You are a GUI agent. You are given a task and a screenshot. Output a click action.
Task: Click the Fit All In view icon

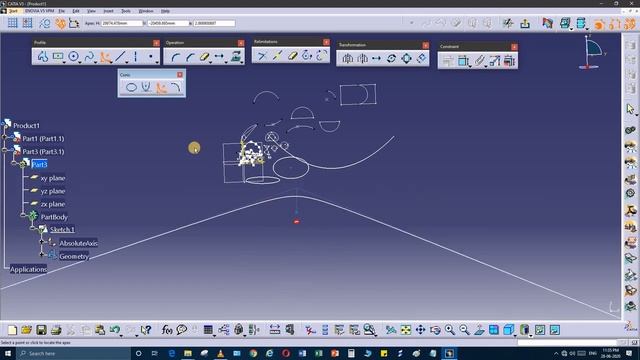[405, 330]
